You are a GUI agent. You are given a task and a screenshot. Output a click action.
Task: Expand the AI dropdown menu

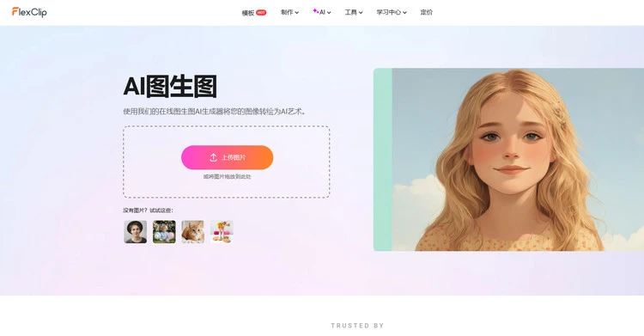pos(322,12)
